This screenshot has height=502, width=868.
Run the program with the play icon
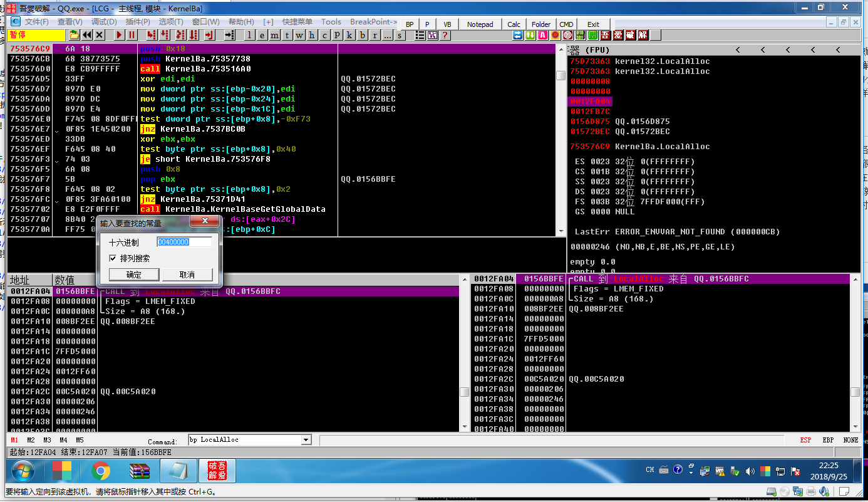(120, 35)
